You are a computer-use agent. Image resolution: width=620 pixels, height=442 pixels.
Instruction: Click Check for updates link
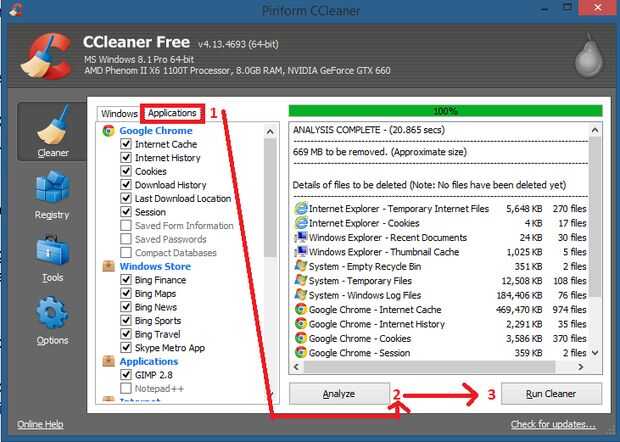553,424
